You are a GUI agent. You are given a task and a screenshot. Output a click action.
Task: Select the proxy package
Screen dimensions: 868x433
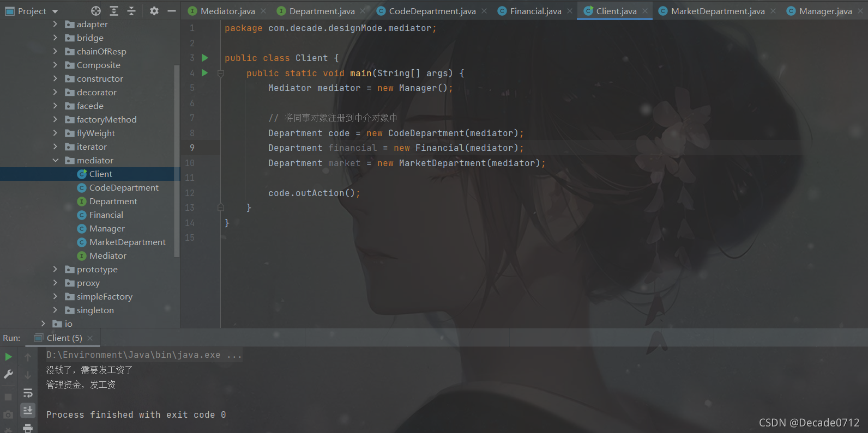(88, 283)
